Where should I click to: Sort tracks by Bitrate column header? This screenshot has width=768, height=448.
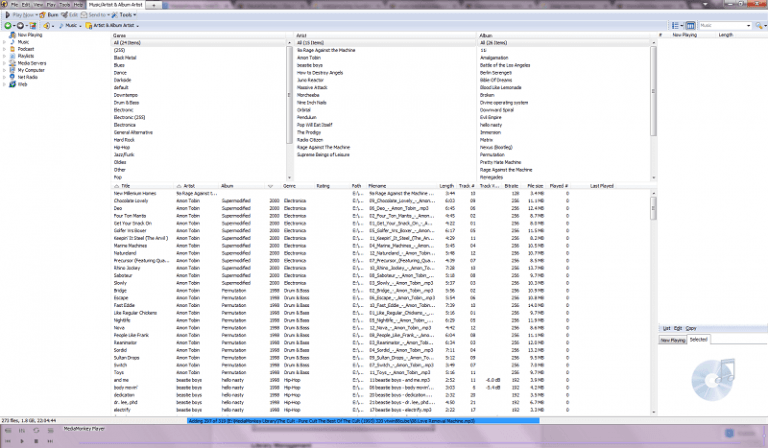(x=511, y=186)
